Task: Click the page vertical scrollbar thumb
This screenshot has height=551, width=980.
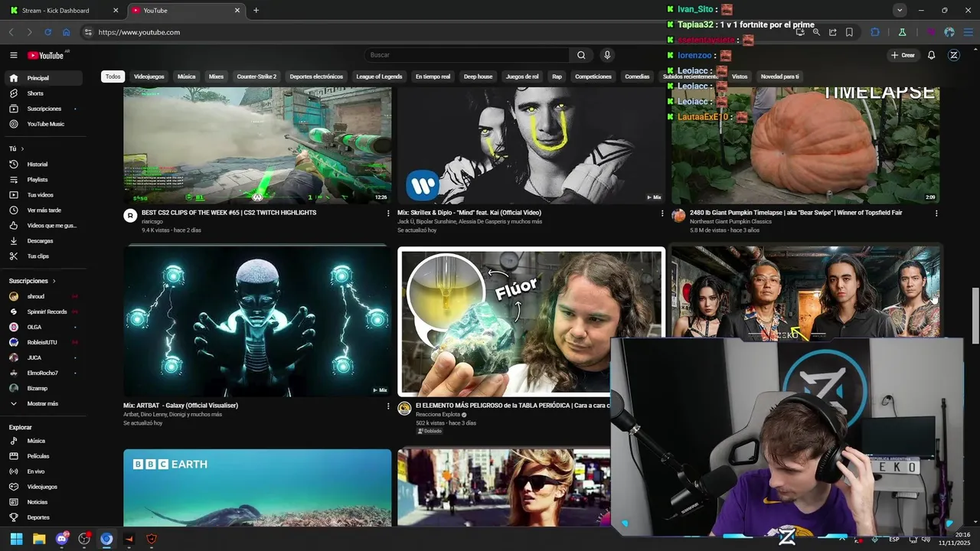Action: coord(975,316)
